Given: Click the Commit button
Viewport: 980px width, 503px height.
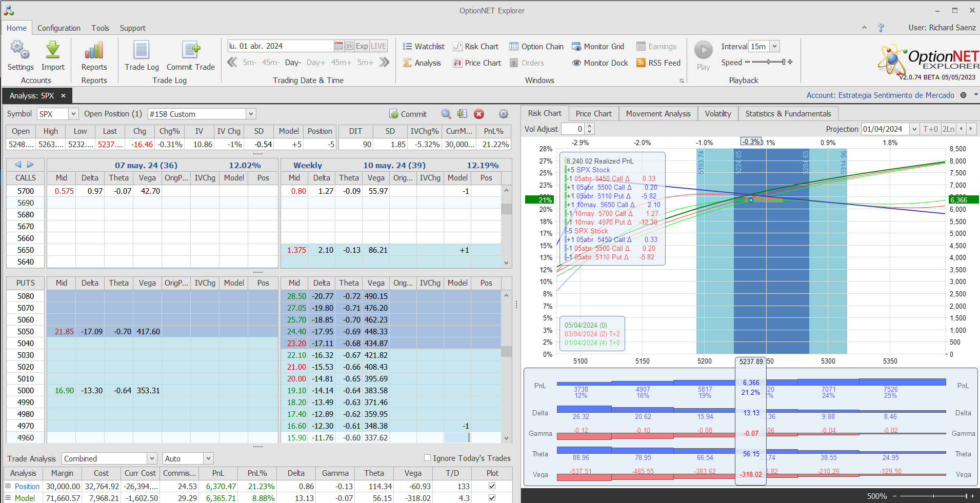Looking at the screenshot, I should pyautogui.click(x=408, y=114).
